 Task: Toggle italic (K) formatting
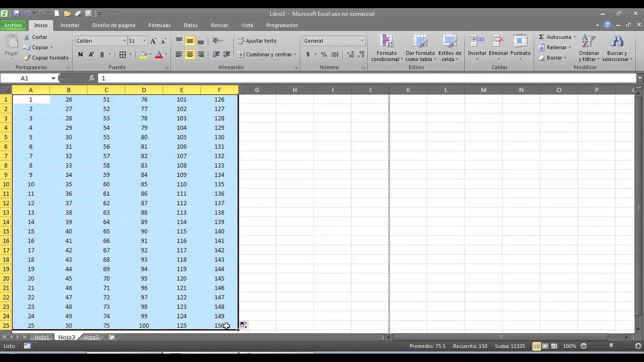pyautogui.click(x=91, y=54)
